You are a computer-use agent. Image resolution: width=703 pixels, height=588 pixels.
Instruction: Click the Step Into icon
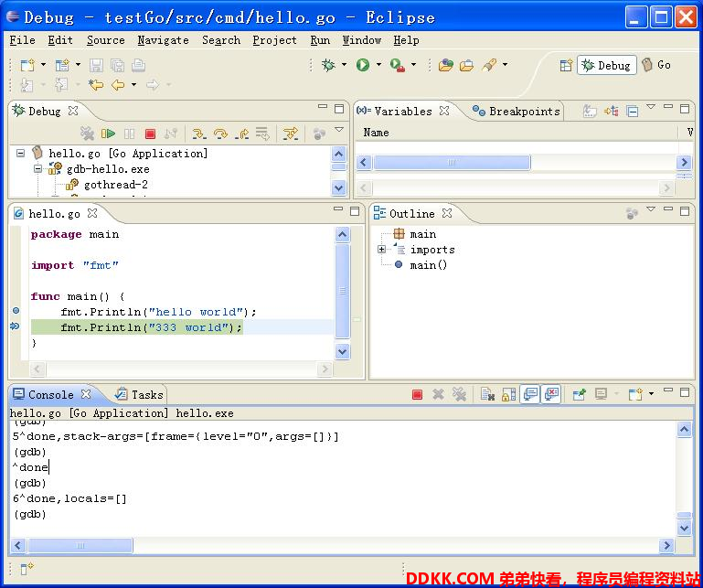coord(199,134)
